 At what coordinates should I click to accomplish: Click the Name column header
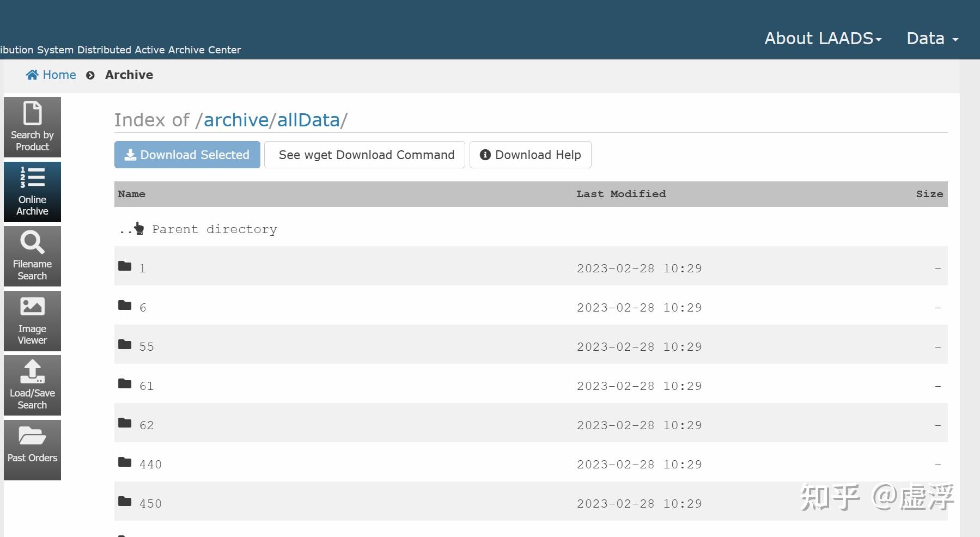pos(132,194)
